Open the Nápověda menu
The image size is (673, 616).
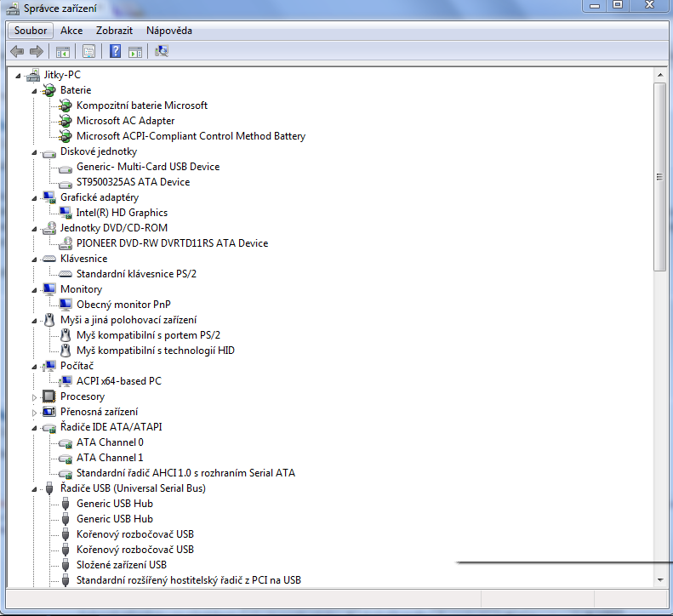[169, 31]
